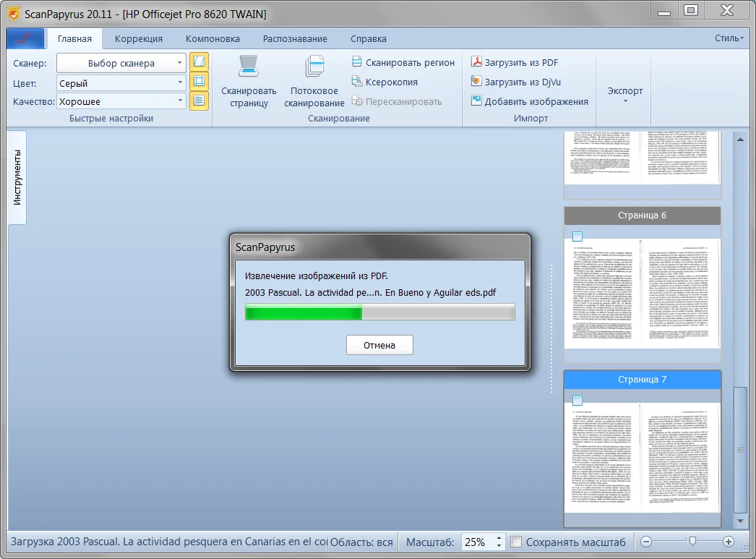Screen dimensions: 756x559
Task: Tick the checkbox on the Page 7 thumbnail
Action: click(577, 400)
